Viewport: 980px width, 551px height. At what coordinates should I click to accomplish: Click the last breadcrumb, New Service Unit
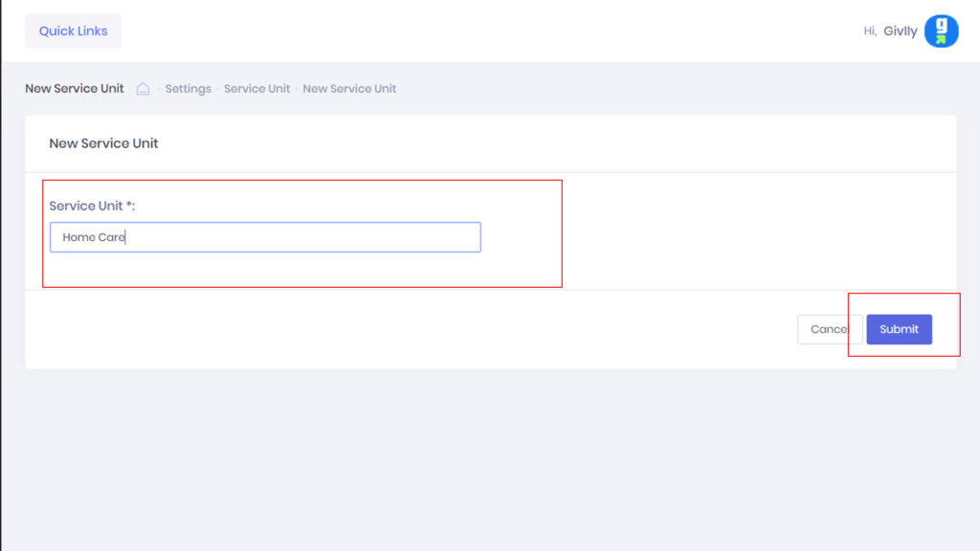pos(349,89)
